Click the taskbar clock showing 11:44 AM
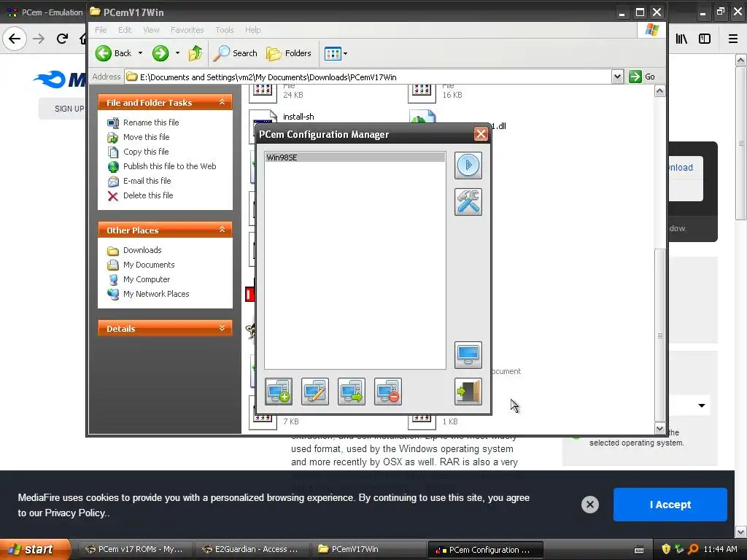The height and width of the screenshot is (560, 747). [720, 549]
